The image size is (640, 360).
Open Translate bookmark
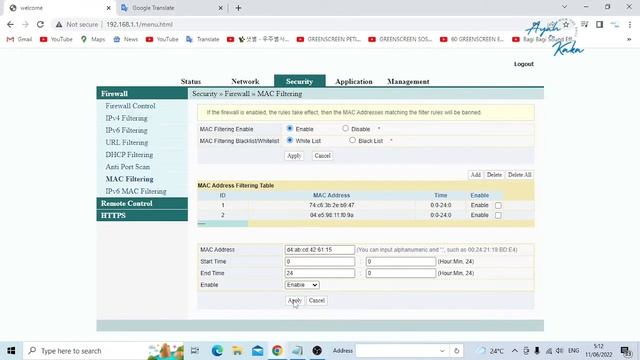point(203,39)
